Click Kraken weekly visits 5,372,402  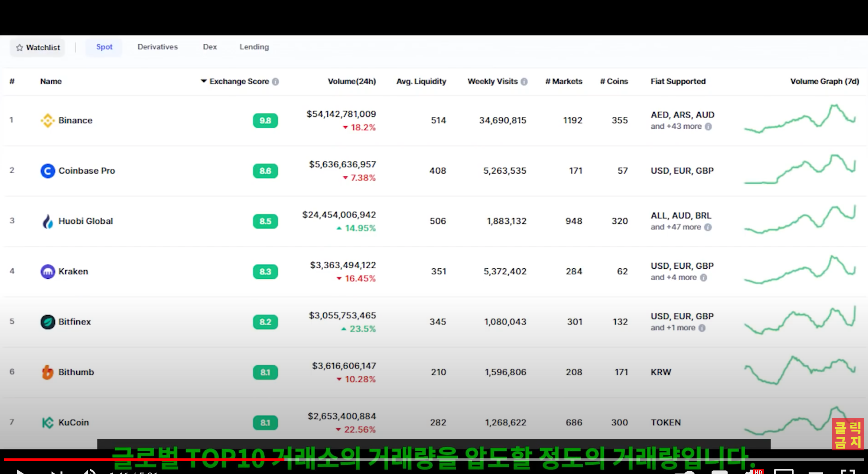[x=505, y=271]
